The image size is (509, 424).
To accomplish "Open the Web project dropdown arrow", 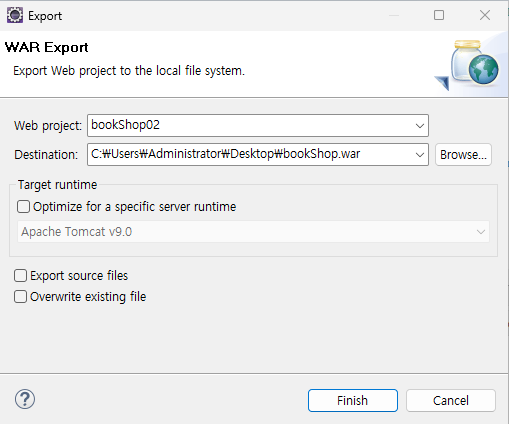I will point(420,126).
